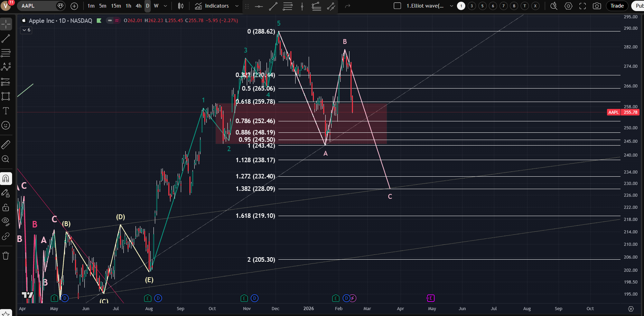Expand the collapsed indicators legend showing 6

[x=26, y=30]
